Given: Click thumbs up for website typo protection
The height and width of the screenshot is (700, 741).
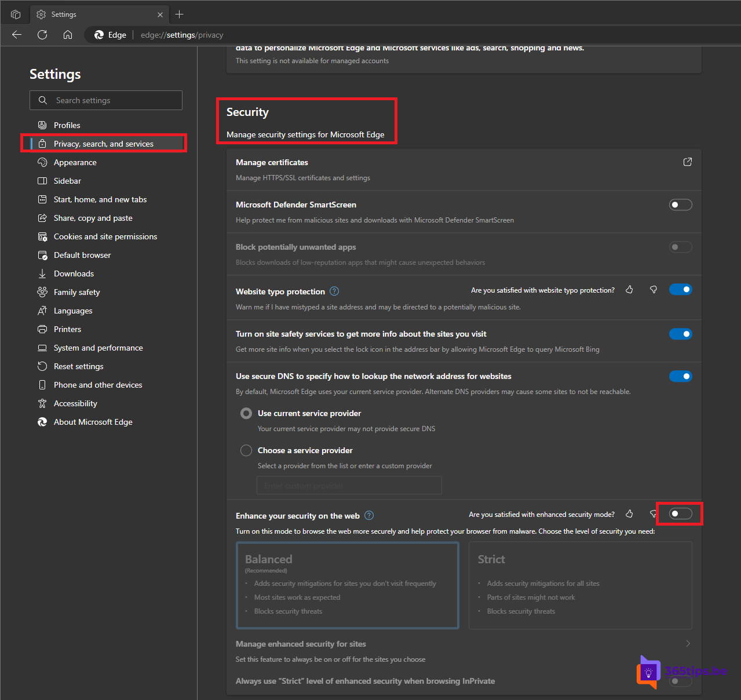Looking at the screenshot, I should (629, 290).
